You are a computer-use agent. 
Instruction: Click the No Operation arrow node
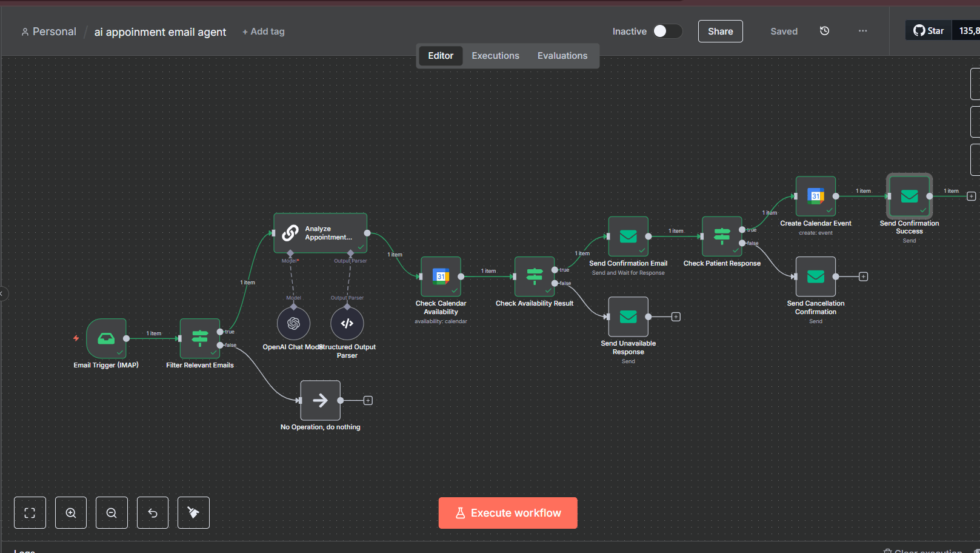click(320, 400)
